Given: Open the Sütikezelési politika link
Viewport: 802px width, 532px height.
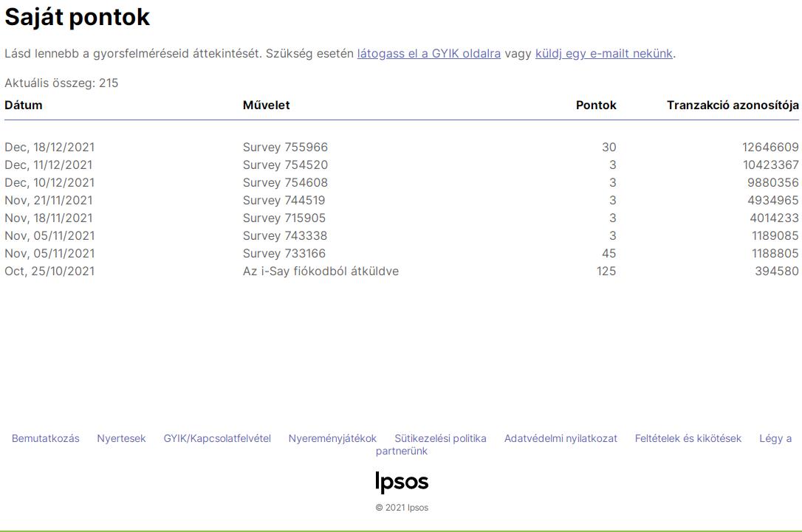Looking at the screenshot, I should click(440, 438).
